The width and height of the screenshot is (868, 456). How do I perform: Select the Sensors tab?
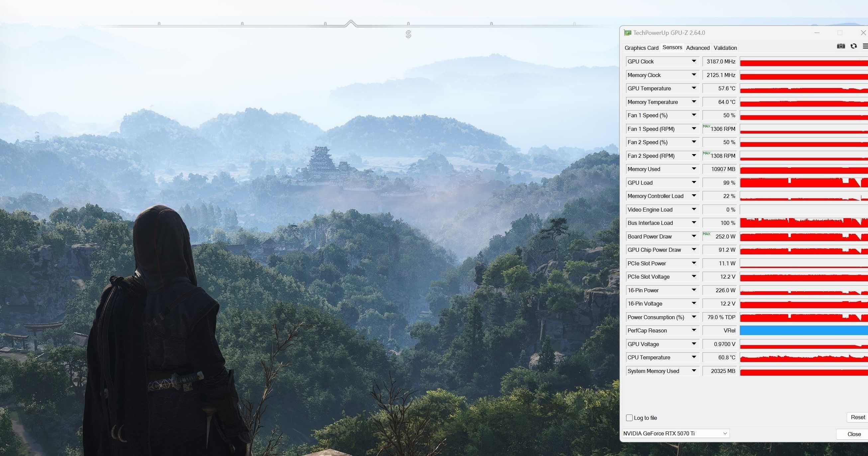point(672,47)
